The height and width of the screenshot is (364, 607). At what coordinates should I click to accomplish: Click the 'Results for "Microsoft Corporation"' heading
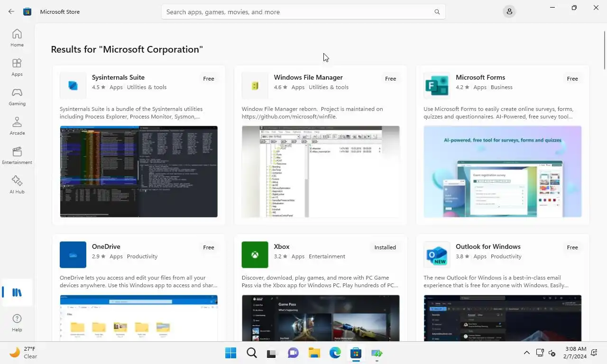click(127, 49)
